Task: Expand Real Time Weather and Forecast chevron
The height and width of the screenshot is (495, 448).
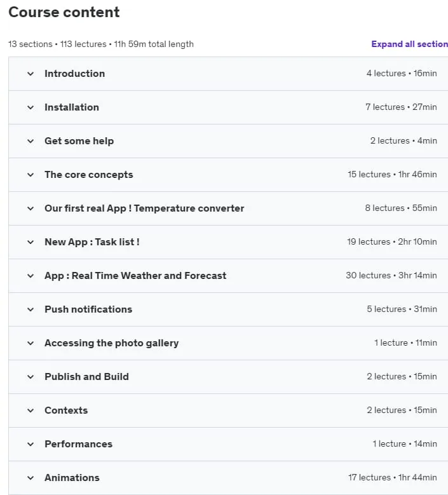Action: point(31,276)
